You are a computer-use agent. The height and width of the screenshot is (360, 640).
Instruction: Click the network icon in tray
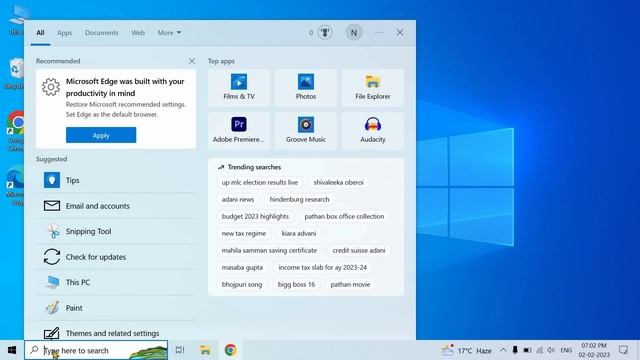click(x=539, y=350)
